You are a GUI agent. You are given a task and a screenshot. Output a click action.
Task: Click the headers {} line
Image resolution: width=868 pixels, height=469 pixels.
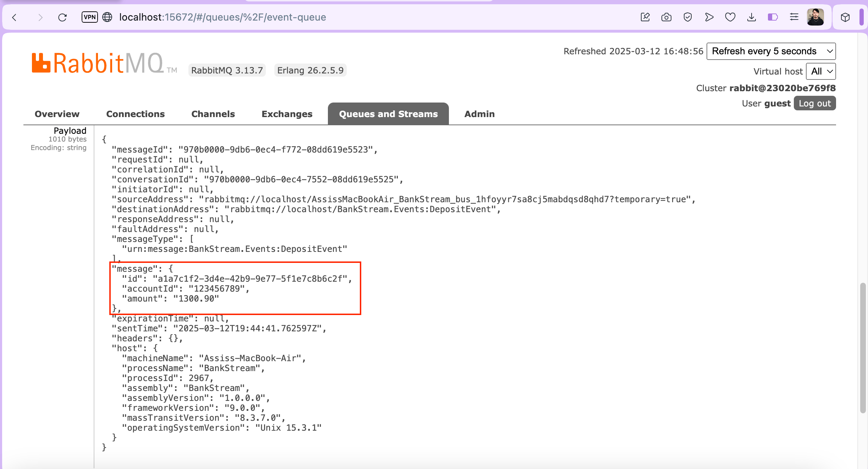pos(148,338)
